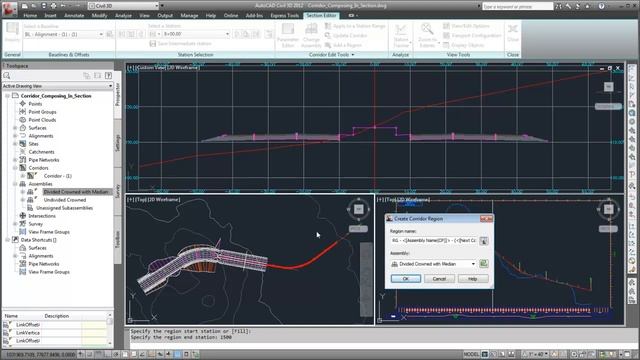Open the Analyze ribbon tab
This screenshot has width=640, height=360.
123,16
